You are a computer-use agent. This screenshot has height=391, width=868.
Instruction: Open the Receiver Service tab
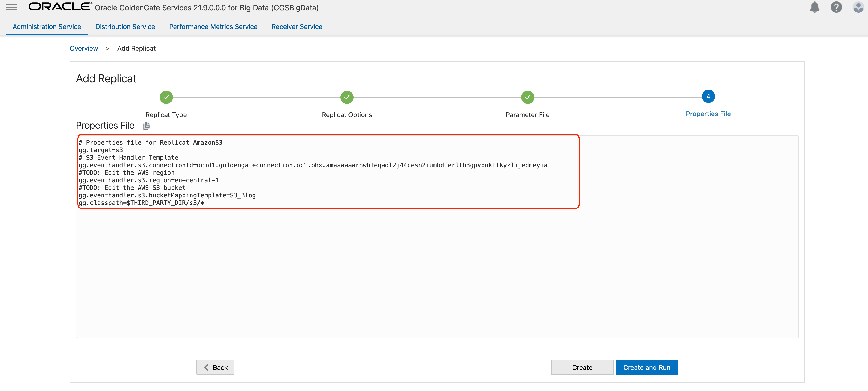(297, 27)
